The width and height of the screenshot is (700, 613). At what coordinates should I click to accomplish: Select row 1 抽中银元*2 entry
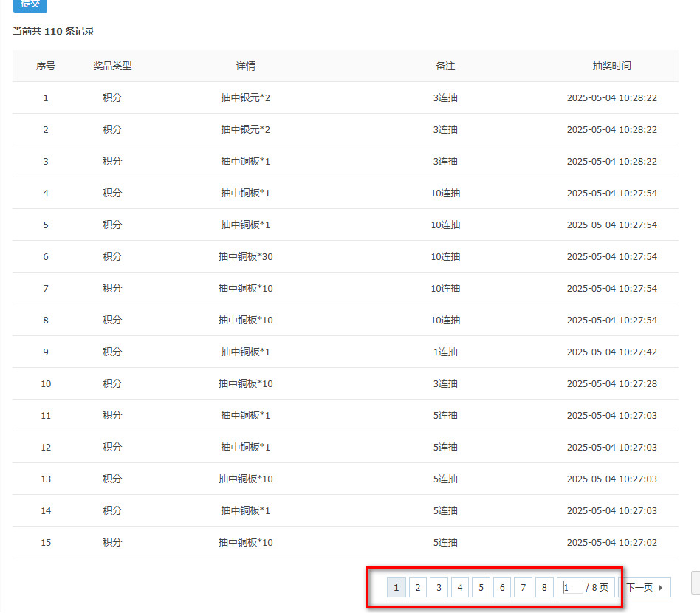coord(246,97)
